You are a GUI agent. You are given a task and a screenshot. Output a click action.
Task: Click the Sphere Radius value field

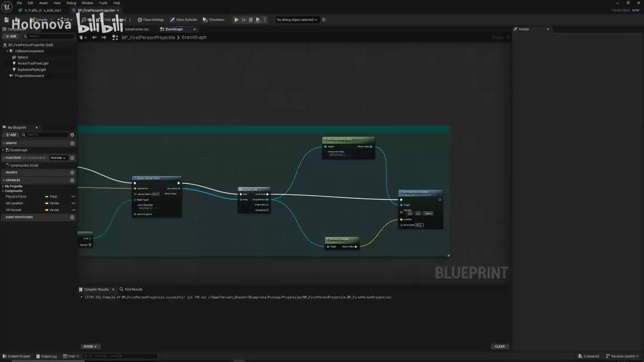click(155, 194)
